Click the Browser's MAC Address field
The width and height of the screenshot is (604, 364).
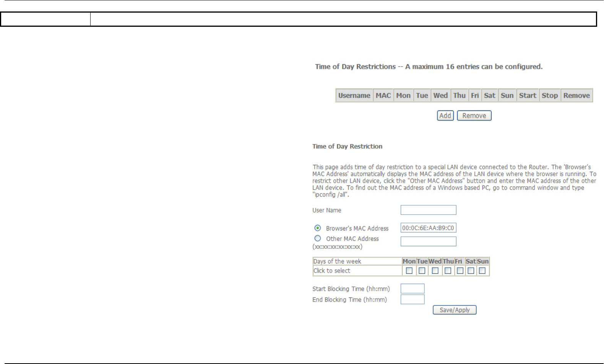click(428, 228)
